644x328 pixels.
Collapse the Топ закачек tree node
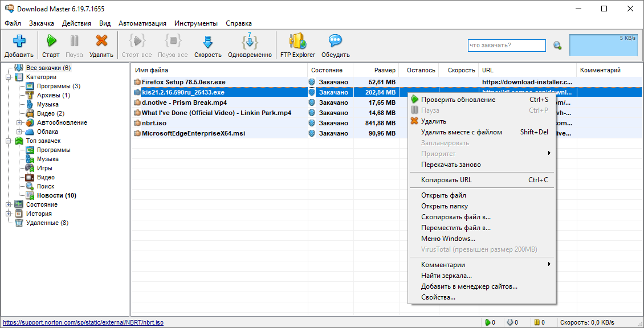click(8, 141)
